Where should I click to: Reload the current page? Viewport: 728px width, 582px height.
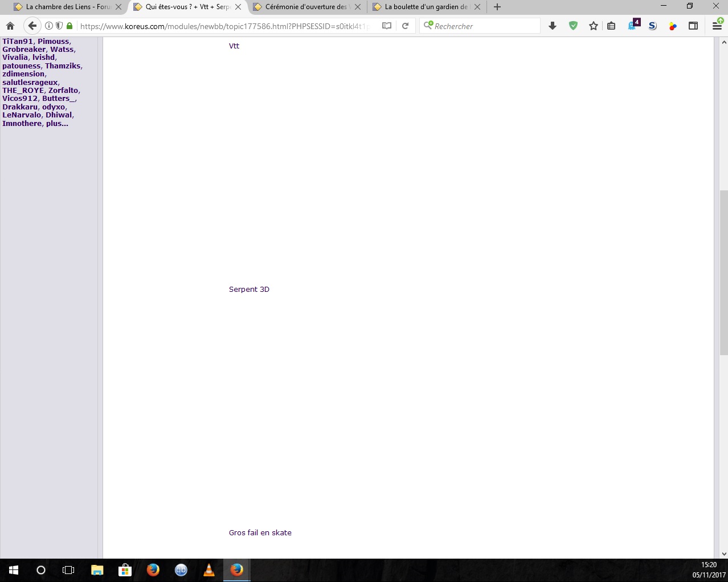pos(405,26)
